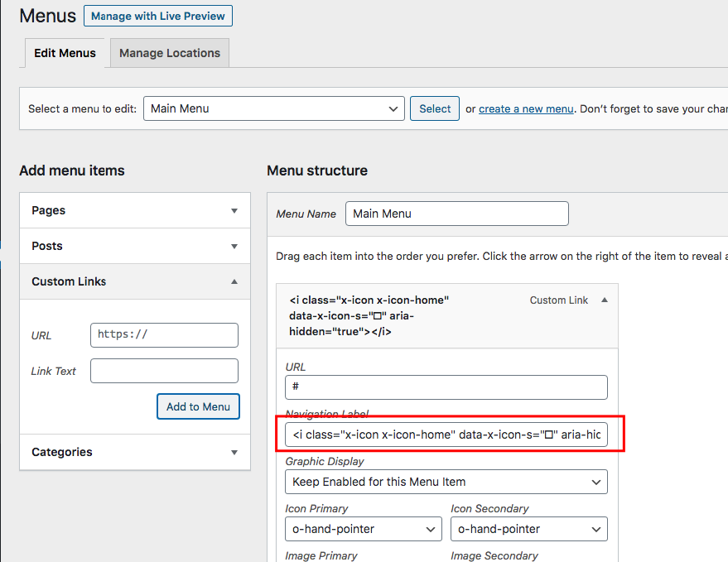Click the Link Text input field
Screen dimensions: 728x562
pyautogui.click(x=164, y=371)
